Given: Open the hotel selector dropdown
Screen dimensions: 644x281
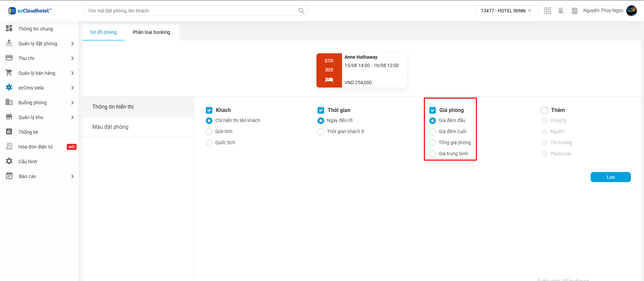Looking at the screenshot, I should coord(506,11).
